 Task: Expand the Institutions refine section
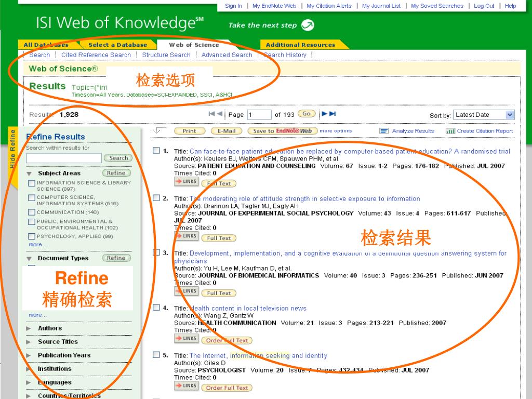click(29, 369)
